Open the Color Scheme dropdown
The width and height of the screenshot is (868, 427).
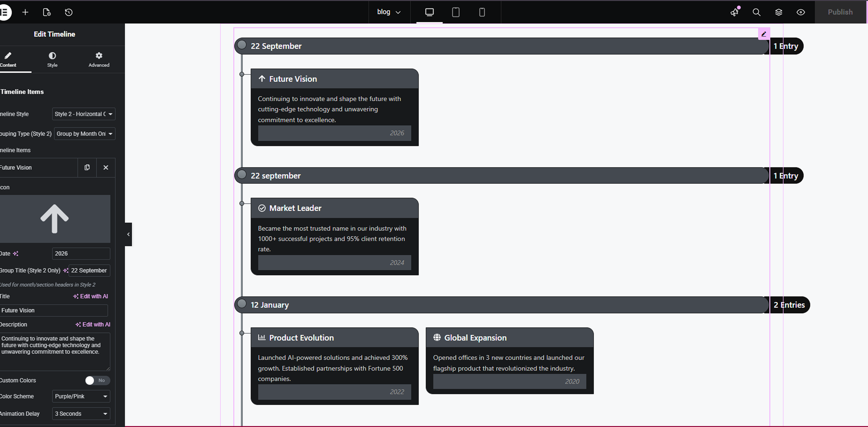[81, 396]
